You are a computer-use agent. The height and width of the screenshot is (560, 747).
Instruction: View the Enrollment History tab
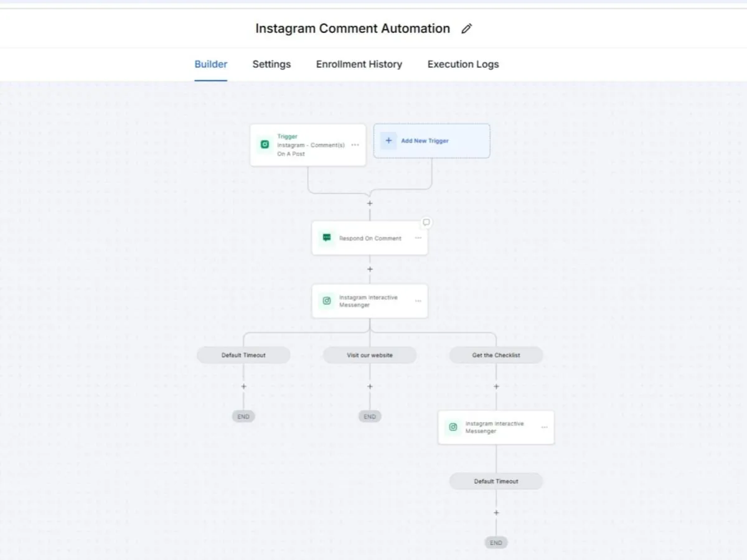coord(359,64)
